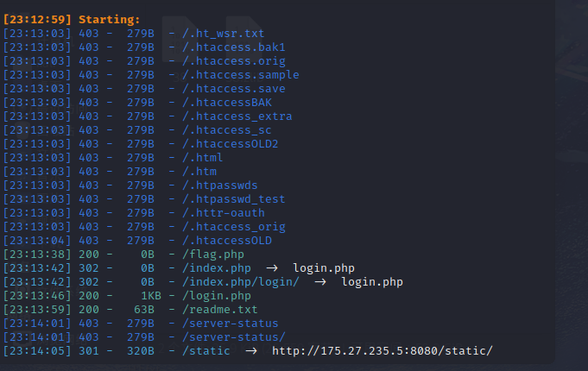Click the /.htaccessOLD2 path

[231, 144]
